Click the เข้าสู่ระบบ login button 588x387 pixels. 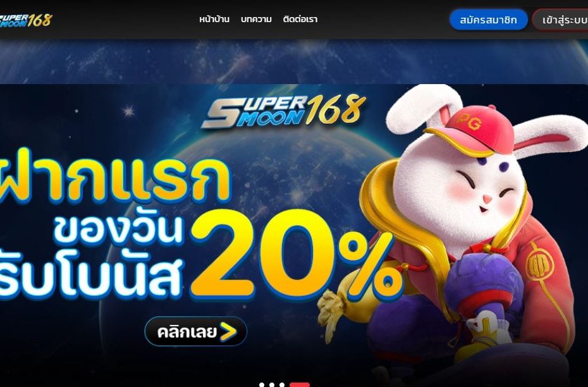[560, 20]
